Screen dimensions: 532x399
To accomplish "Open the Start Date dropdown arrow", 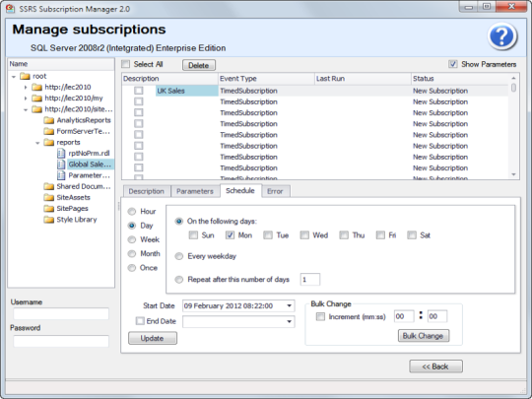I will pos(289,305).
